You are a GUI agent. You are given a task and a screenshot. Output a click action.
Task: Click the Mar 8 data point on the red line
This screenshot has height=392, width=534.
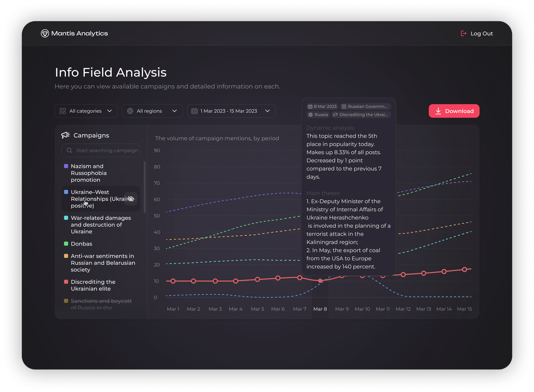coord(320,281)
